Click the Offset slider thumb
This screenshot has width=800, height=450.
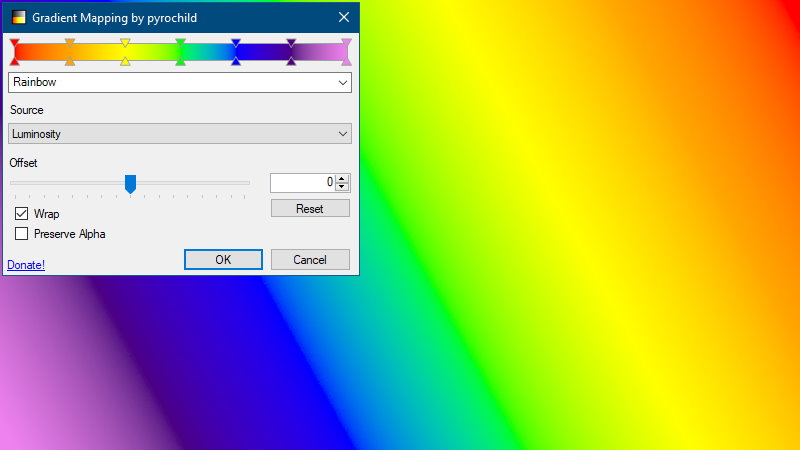coord(131,184)
